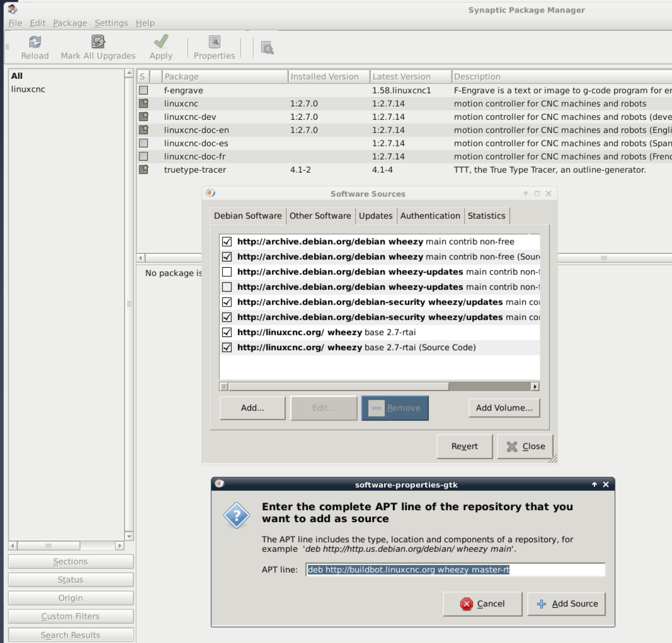Screen dimensions: 672x643
Task: Click category list scrollbar down arrow
Action: pos(129,536)
